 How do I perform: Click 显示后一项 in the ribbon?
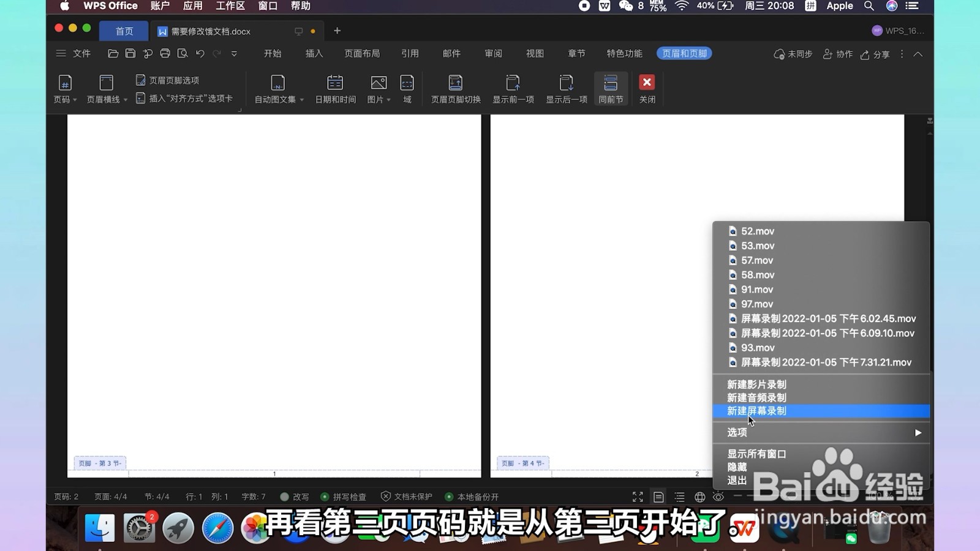click(x=565, y=88)
